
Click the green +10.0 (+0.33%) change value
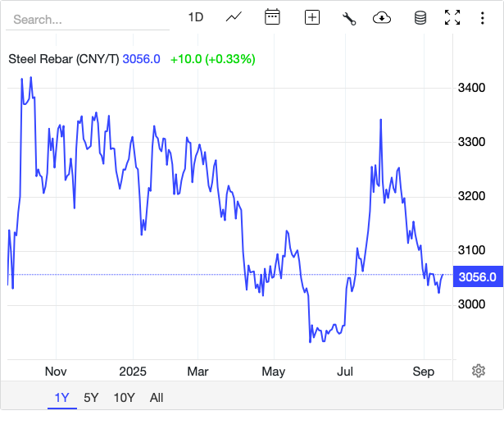(x=212, y=59)
